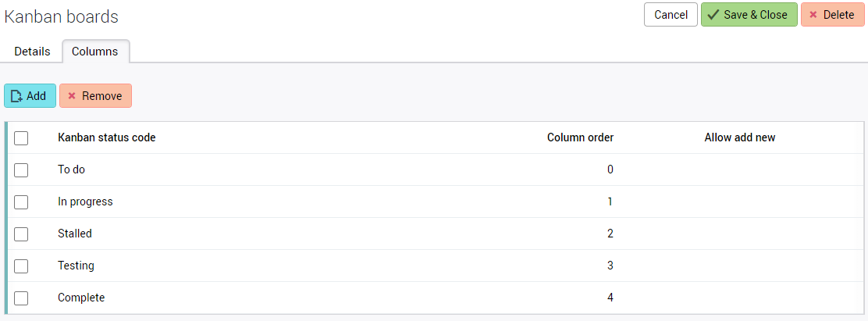Sort by Kanban status code header
Image resolution: width=868 pixels, height=321 pixels.
pos(107,138)
